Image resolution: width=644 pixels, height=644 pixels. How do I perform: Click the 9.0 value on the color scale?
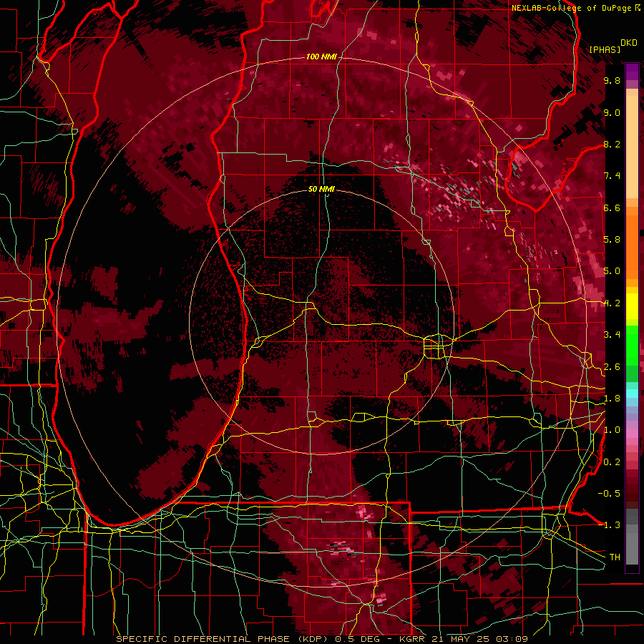pyautogui.click(x=612, y=112)
